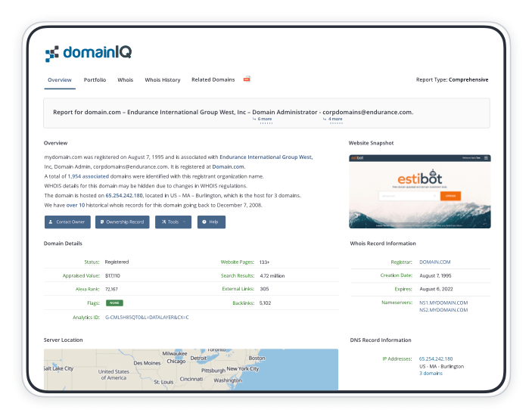This screenshot has width=532, height=419.
Task: Open the Whois History tab
Action: click(x=163, y=80)
